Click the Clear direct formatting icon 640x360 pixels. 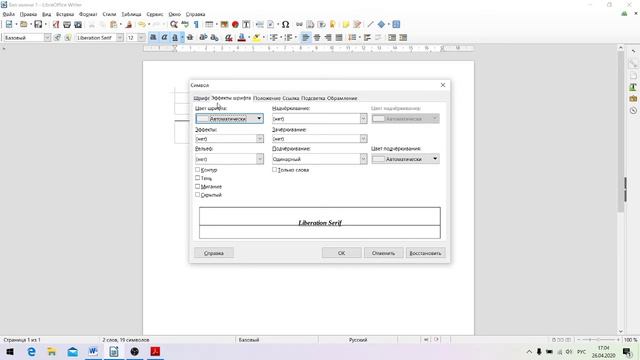229,38
